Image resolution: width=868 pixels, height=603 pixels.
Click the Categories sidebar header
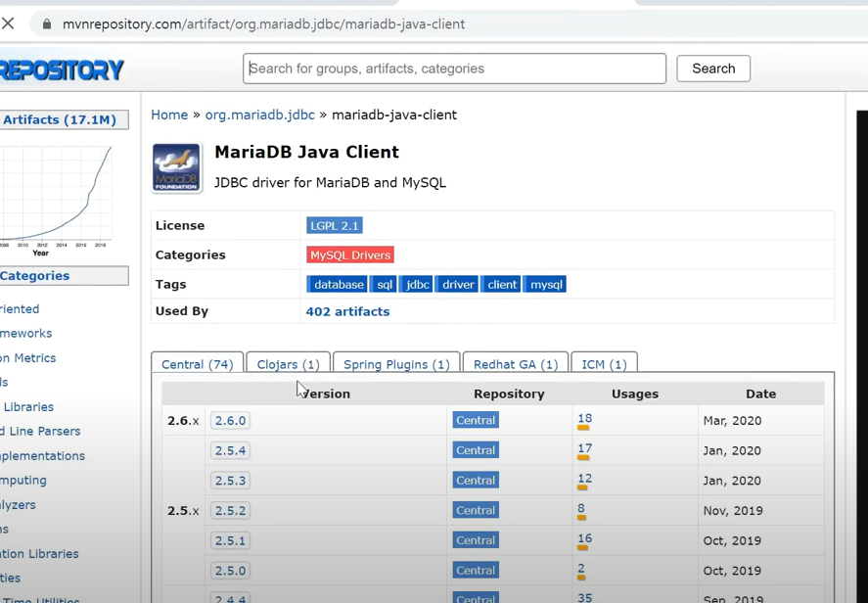point(64,276)
